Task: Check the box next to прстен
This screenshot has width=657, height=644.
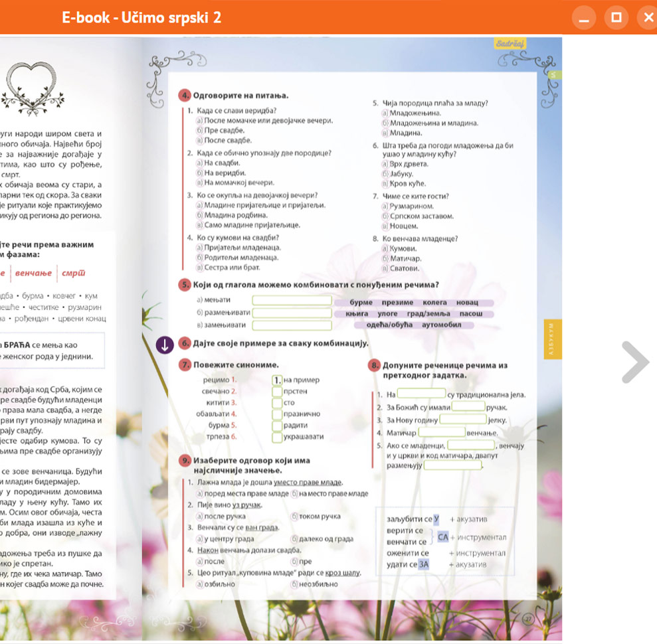Action: 278,392
